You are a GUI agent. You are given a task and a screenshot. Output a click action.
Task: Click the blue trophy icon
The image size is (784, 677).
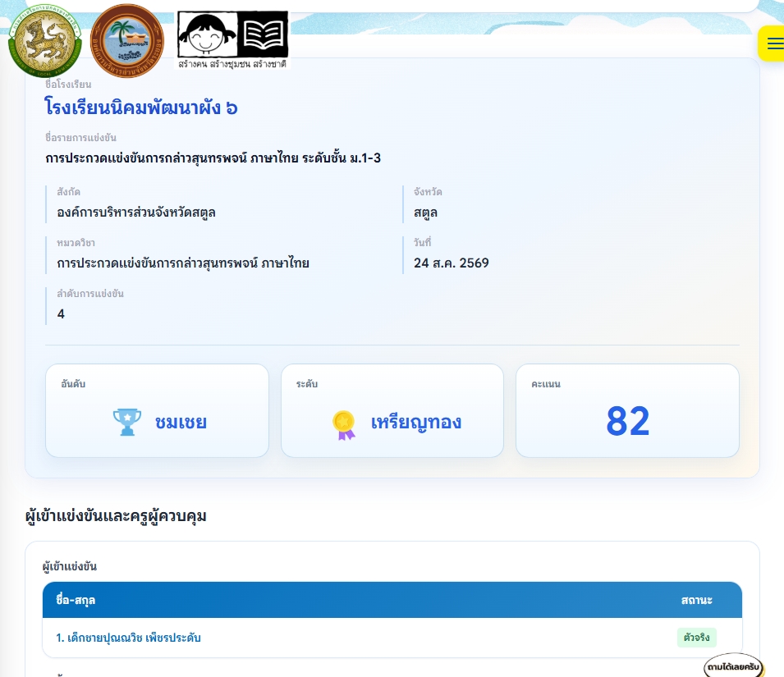pyautogui.click(x=127, y=422)
